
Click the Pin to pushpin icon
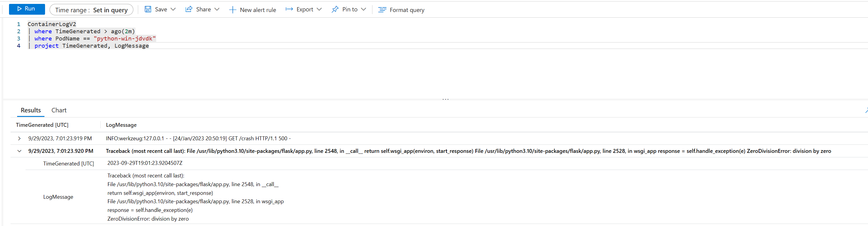[335, 9]
